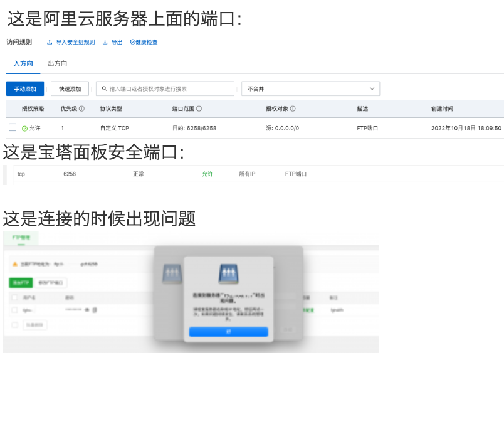Click the 授权策略 column header

pyautogui.click(x=33, y=108)
